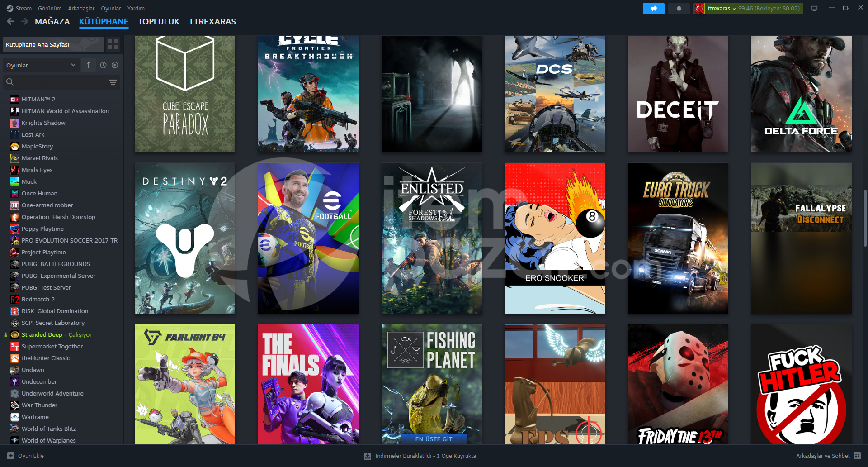Image resolution: width=868 pixels, height=467 pixels.
Task: Click the World of Warplanes icon
Action: click(15, 440)
